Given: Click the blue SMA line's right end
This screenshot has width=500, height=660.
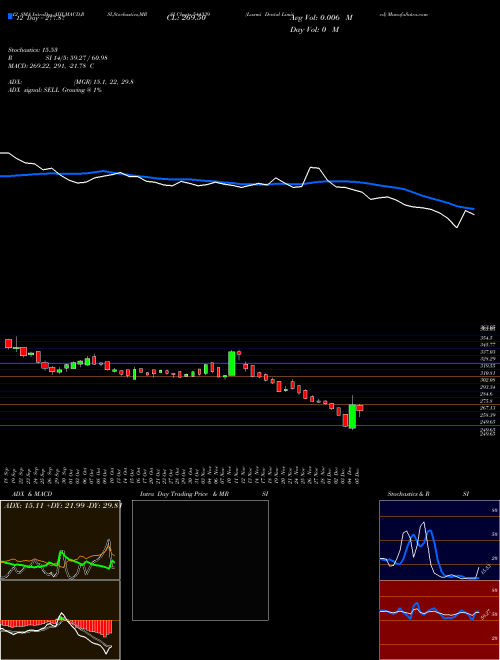Looking at the screenshot, I should tap(473, 209).
